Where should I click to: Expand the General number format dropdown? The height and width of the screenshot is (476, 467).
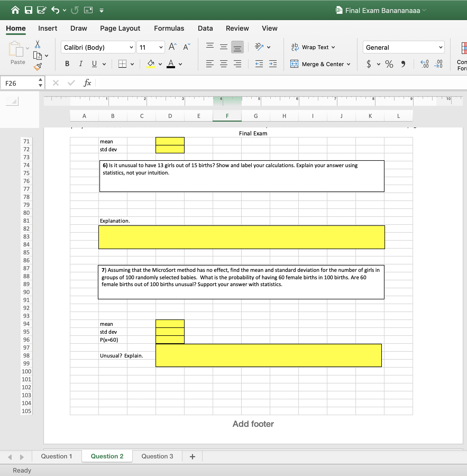441,47
